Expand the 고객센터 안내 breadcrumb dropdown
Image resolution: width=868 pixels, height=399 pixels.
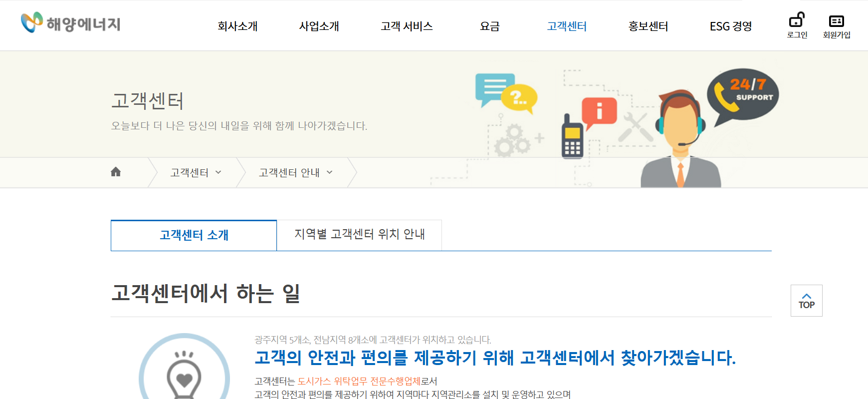click(x=296, y=172)
